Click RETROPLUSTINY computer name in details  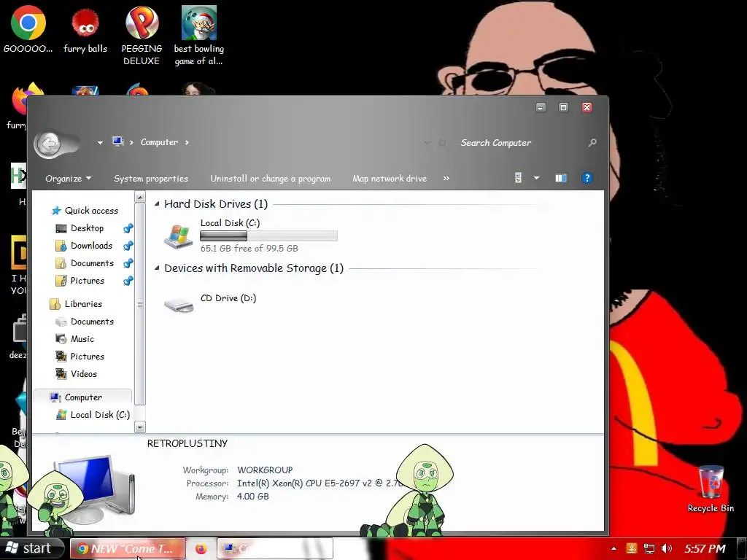coord(187,443)
